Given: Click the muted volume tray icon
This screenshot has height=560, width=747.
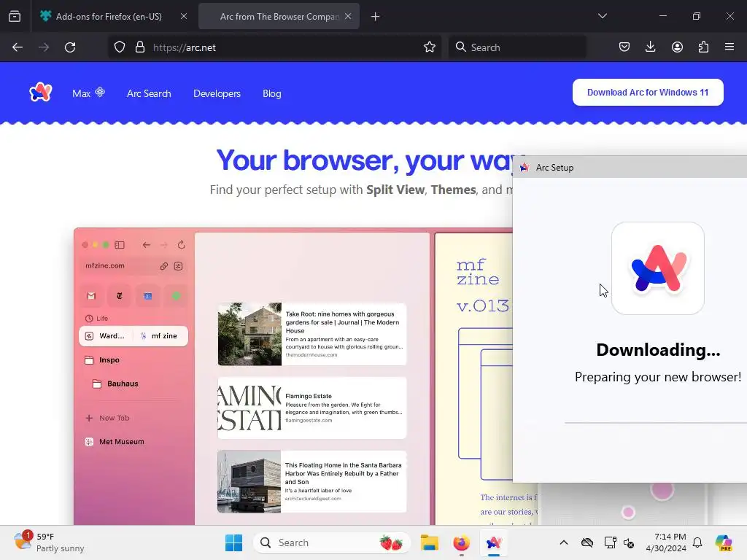Looking at the screenshot, I should 629,542.
